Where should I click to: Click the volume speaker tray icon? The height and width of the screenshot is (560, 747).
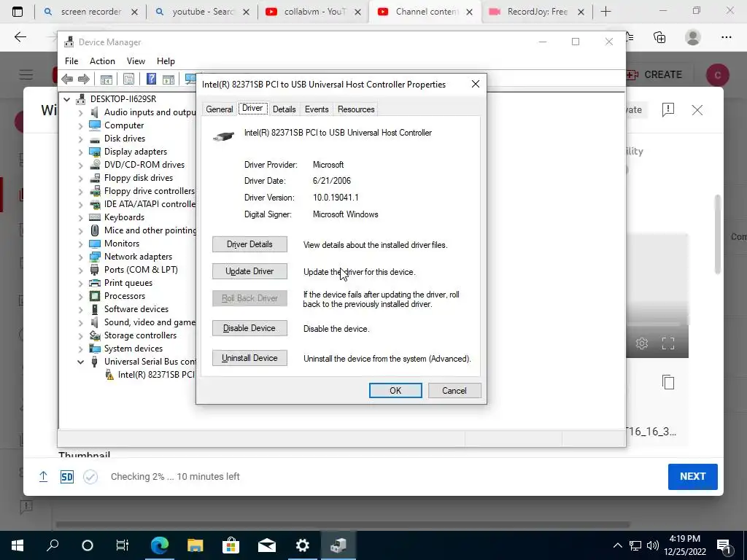[653, 545]
